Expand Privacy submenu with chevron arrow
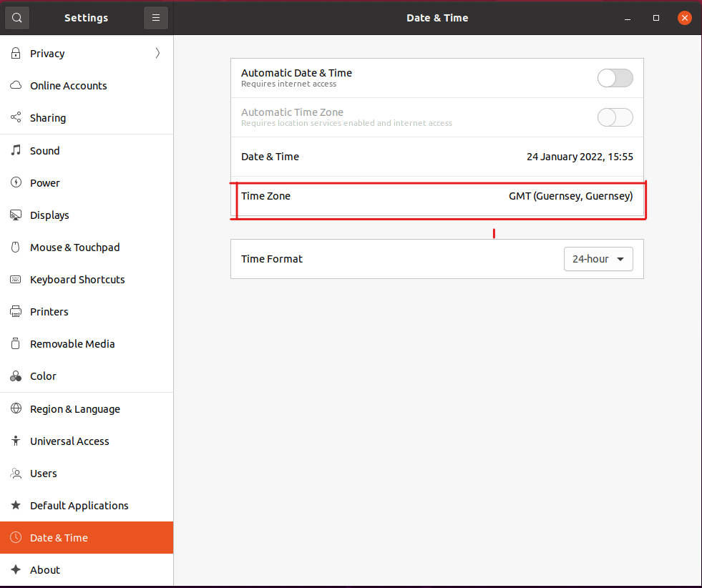This screenshot has width=702, height=588. click(157, 54)
